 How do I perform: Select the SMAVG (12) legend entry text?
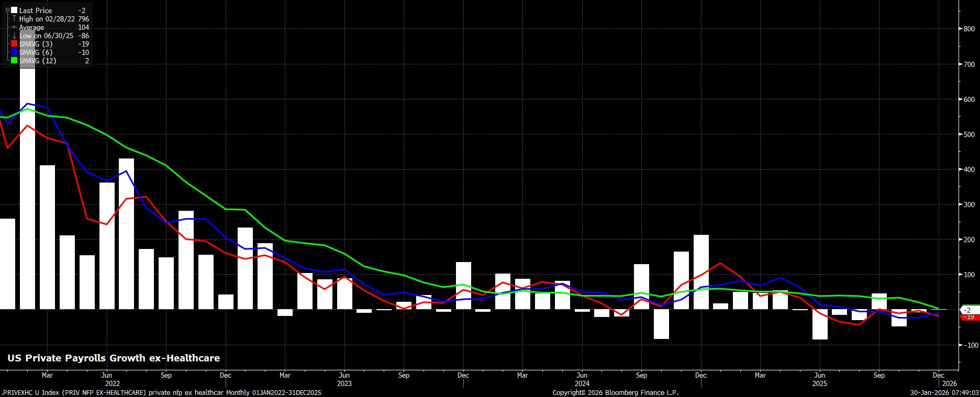[38, 61]
